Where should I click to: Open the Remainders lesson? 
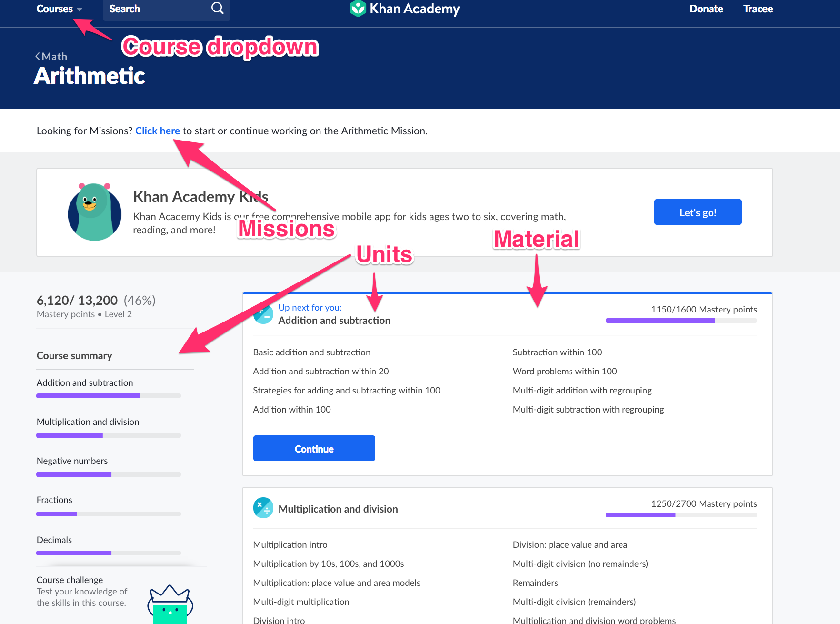(535, 583)
